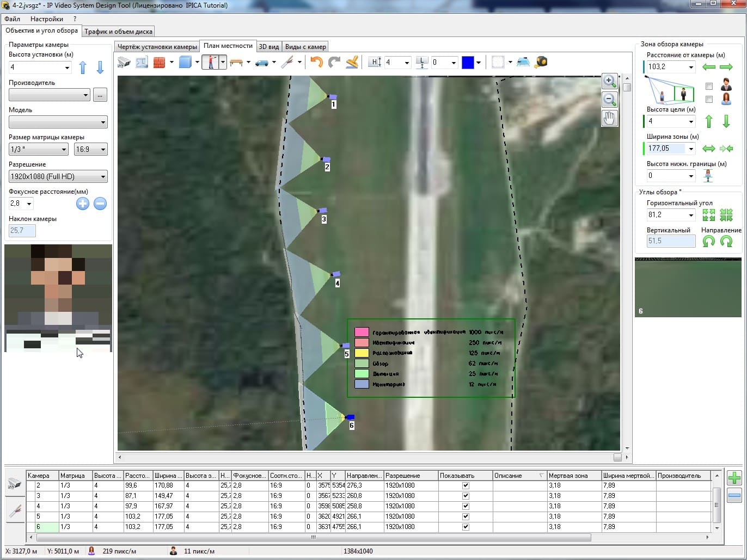Decrease focal length with minus icon
Viewport: 747px width, 560px height.
tap(100, 204)
